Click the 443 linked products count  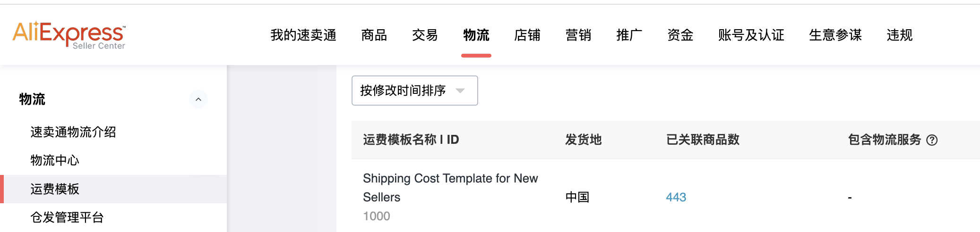[676, 197]
